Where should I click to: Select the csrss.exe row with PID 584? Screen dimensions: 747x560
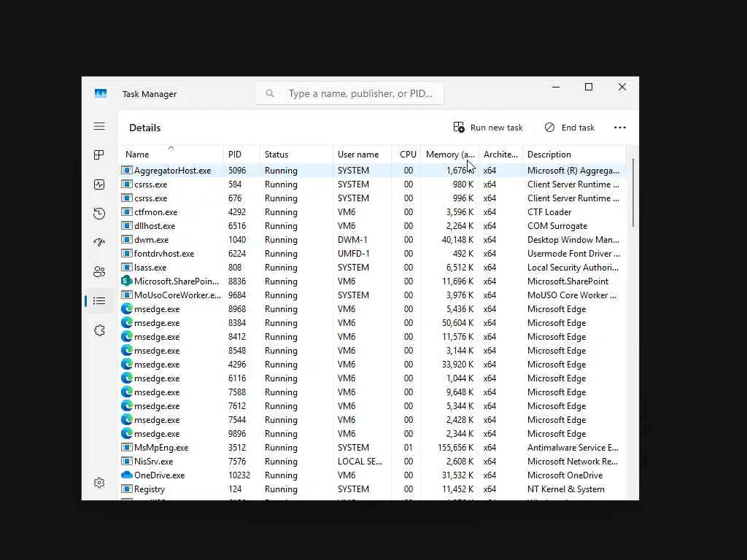(x=373, y=184)
